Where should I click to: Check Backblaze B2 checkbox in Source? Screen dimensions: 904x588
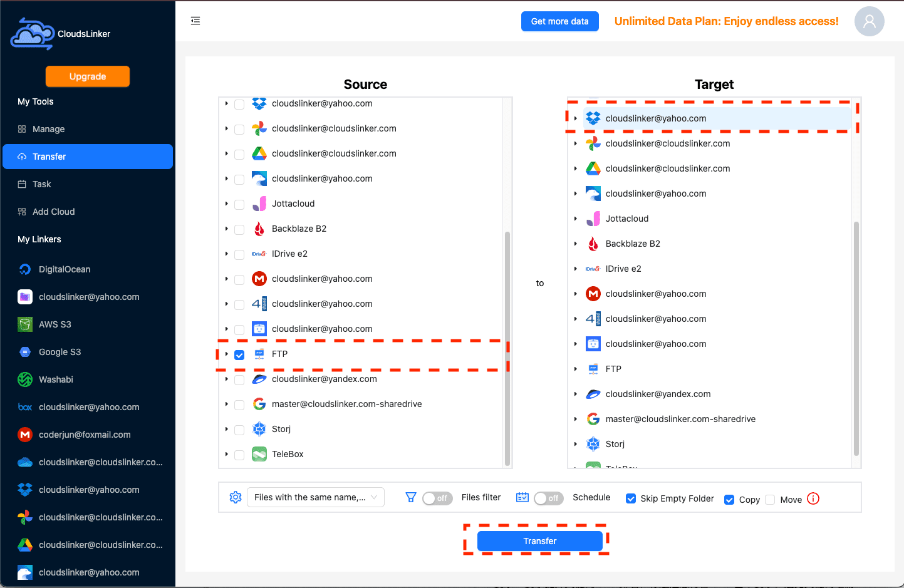[239, 229]
